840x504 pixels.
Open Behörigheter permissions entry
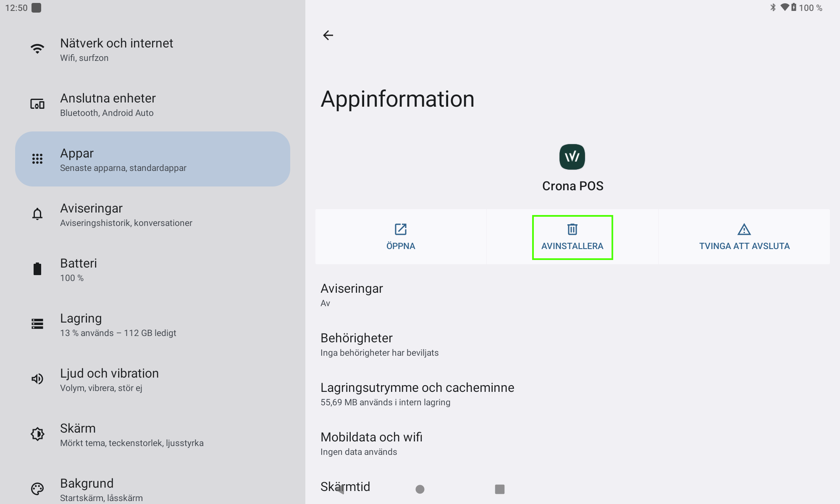tap(379, 344)
